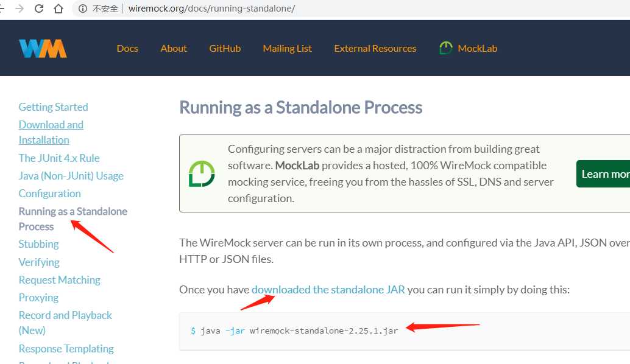Open The JUnit 4.x Rule link
630x364 pixels.
click(59, 158)
